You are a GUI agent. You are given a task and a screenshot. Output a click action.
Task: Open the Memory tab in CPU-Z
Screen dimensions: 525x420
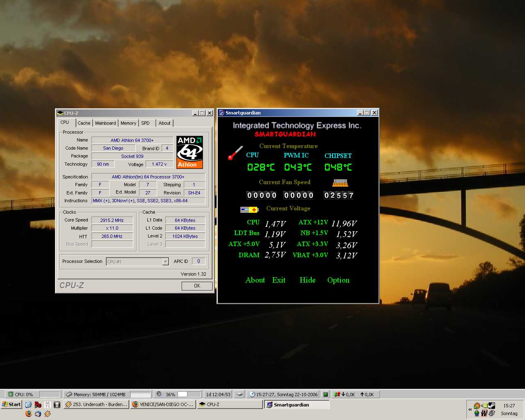[128, 123]
